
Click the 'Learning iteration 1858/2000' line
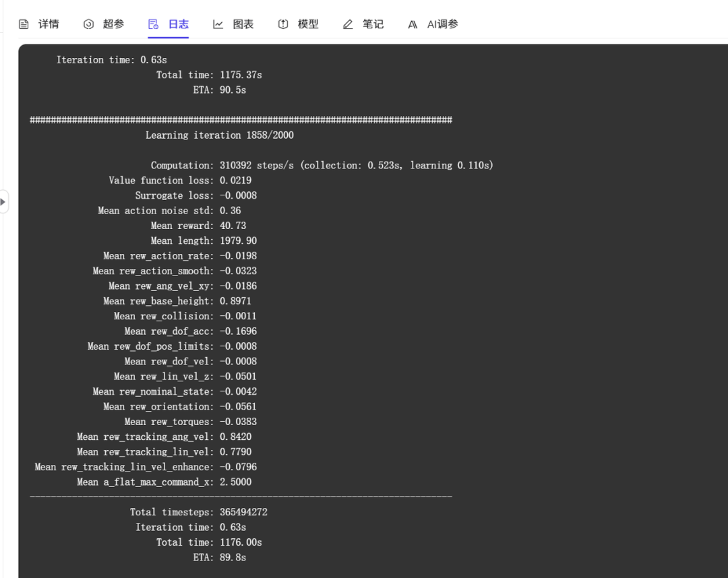[x=220, y=135]
